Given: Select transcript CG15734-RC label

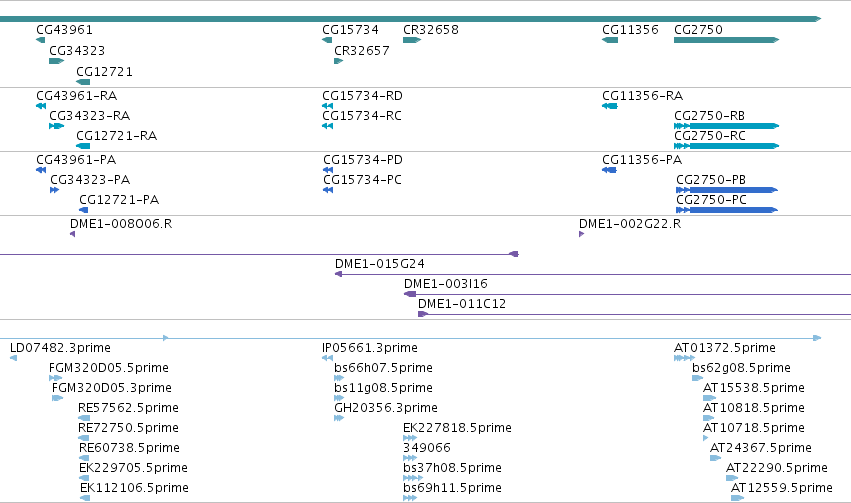Looking at the screenshot, I should pyautogui.click(x=362, y=116).
